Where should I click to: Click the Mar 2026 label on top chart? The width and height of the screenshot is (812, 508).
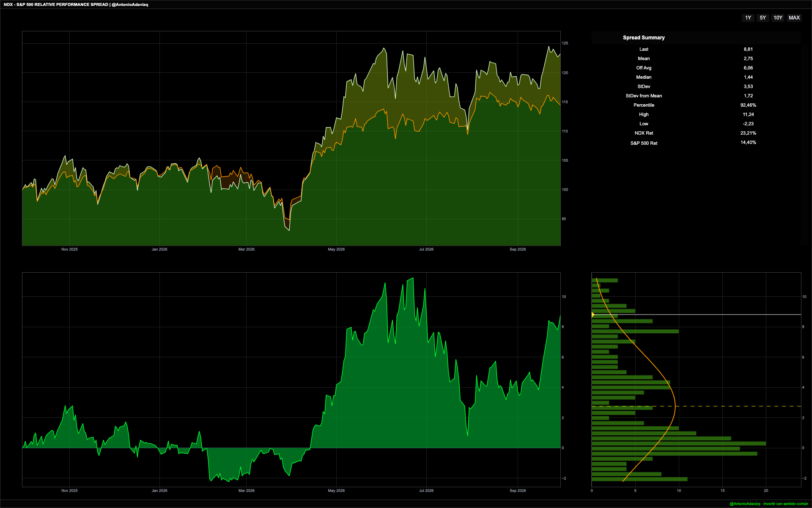247,249
